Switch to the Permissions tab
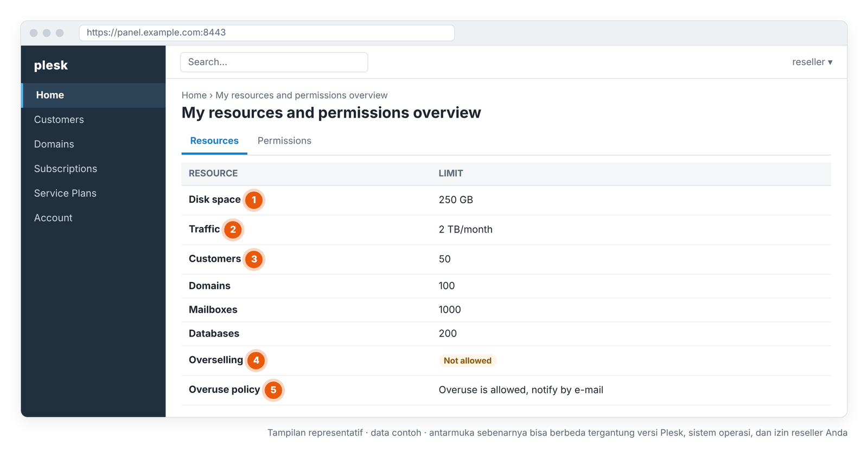Screen dimensions: 868x459 [x=284, y=141]
